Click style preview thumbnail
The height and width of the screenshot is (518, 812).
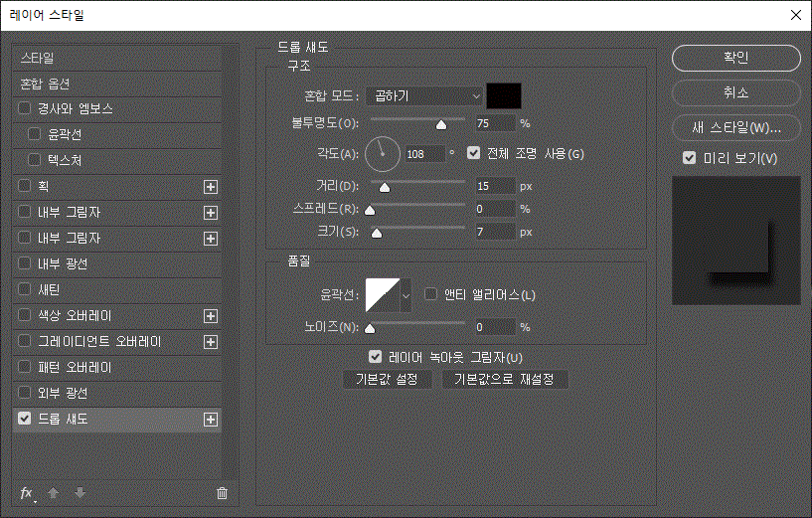click(735, 241)
